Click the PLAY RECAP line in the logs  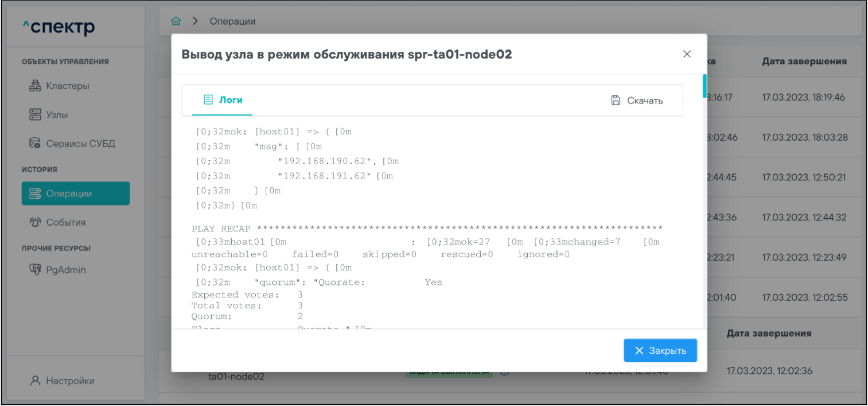coord(426,229)
